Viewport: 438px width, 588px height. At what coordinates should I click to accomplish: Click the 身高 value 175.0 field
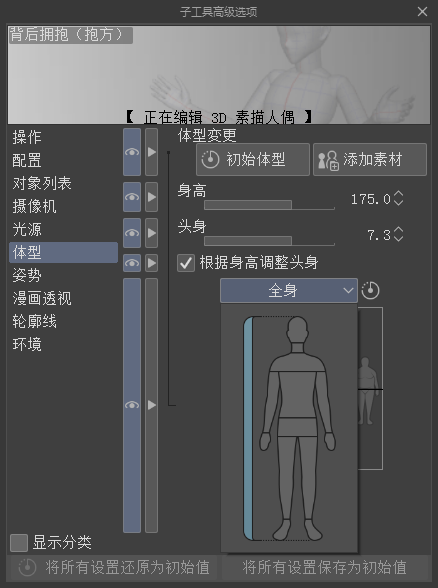pos(370,199)
